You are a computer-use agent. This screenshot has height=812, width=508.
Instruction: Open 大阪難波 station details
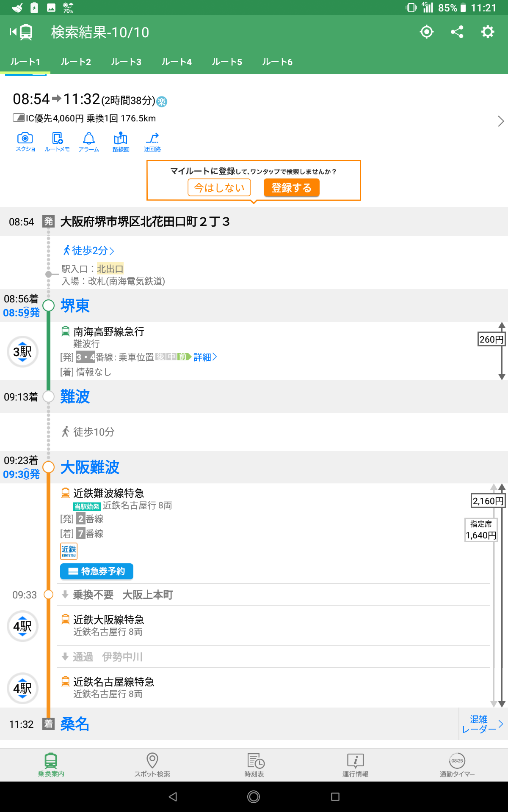pyautogui.click(x=90, y=467)
